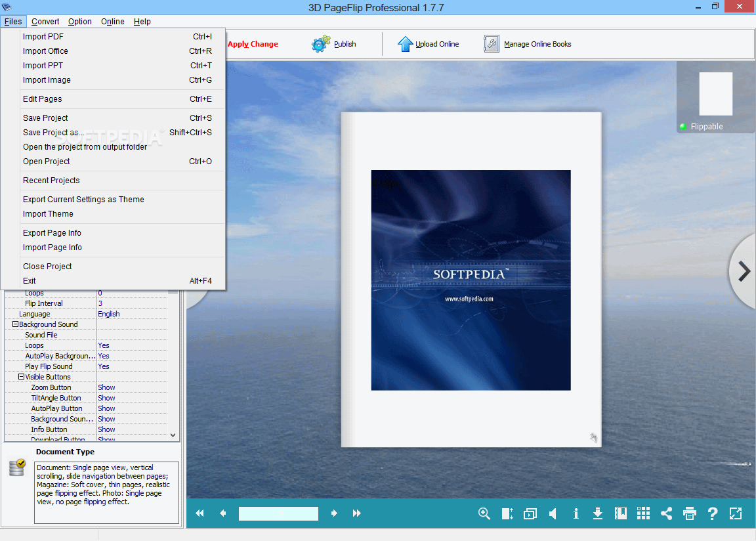Click the properties scrollbar down arrow
The image size is (756, 541).
pyautogui.click(x=173, y=435)
